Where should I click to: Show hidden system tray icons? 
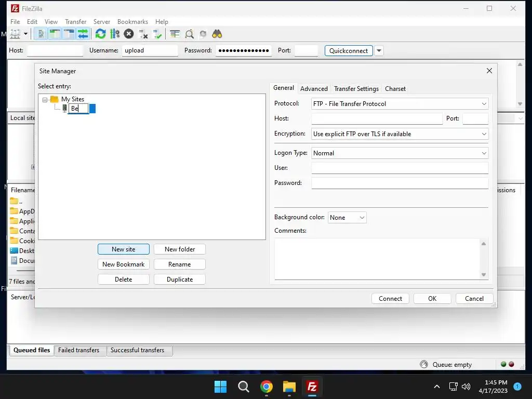(437, 387)
